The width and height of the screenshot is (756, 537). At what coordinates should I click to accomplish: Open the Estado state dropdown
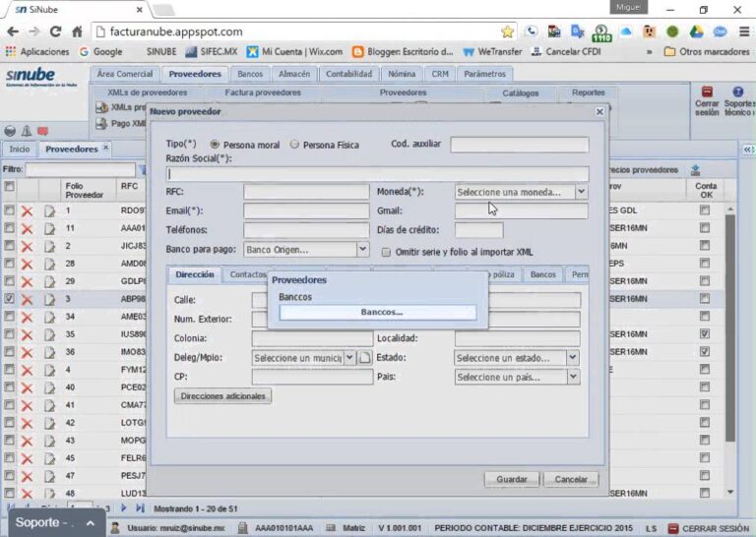click(573, 358)
